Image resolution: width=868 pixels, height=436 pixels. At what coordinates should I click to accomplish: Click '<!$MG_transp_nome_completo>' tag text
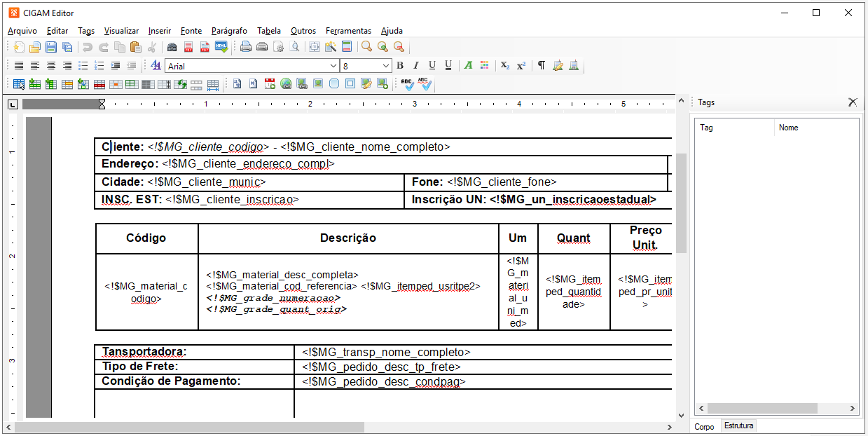click(x=386, y=353)
